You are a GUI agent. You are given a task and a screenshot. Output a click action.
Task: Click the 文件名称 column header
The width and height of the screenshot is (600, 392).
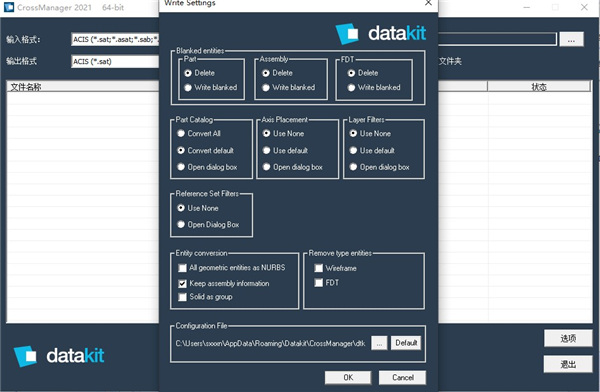pyautogui.click(x=82, y=87)
